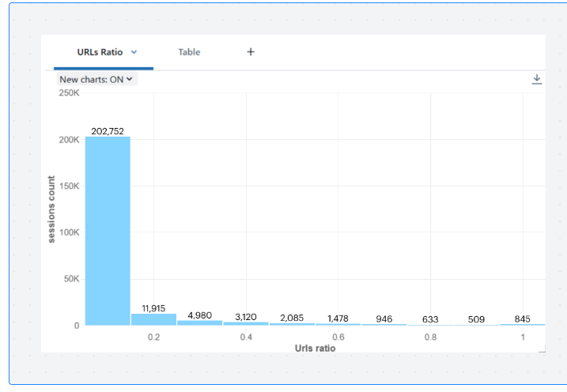
Task: Click the 50K y-axis label
Action: tap(72, 278)
